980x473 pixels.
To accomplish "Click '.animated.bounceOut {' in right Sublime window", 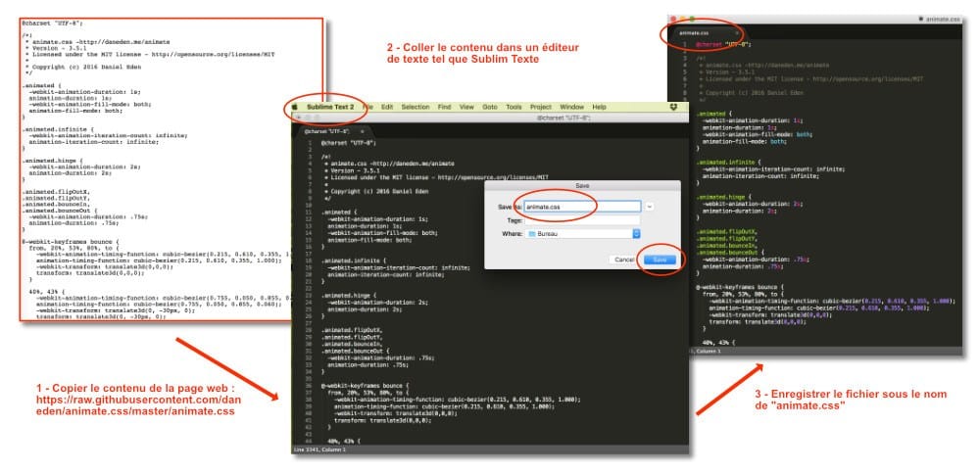I will click(729, 252).
